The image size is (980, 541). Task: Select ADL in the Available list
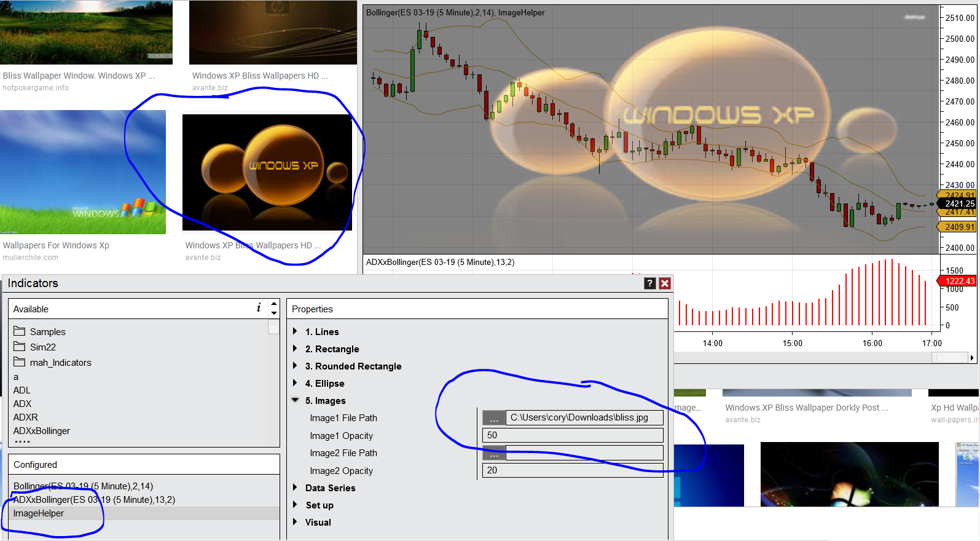tap(22, 390)
